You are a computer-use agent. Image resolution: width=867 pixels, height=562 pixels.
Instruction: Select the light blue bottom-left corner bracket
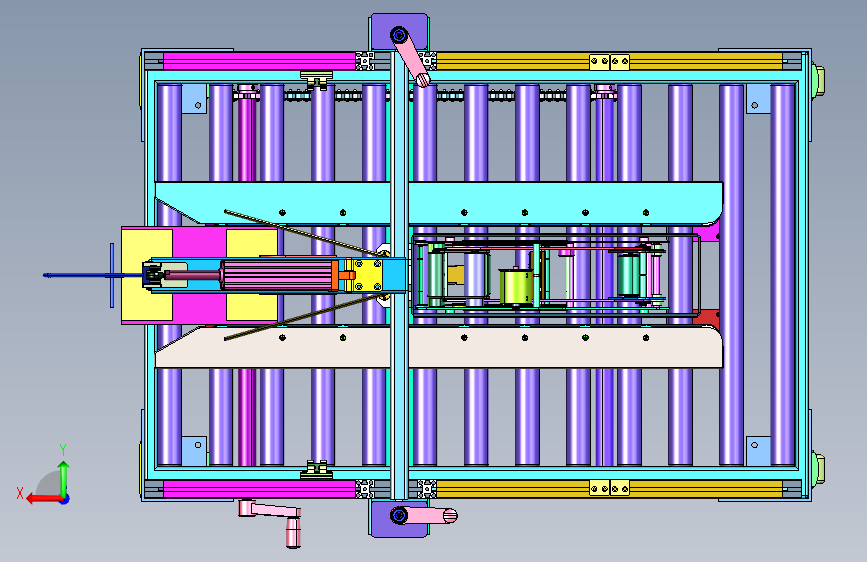point(194,451)
